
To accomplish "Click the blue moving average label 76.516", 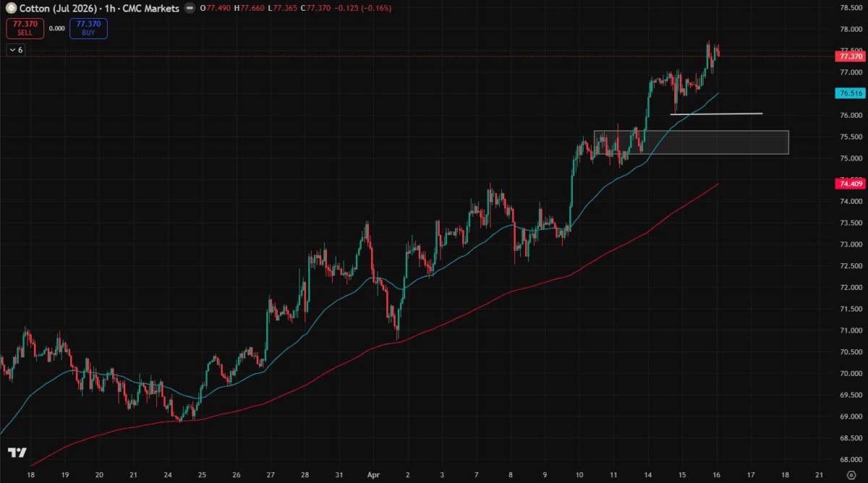I will (x=849, y=93).
